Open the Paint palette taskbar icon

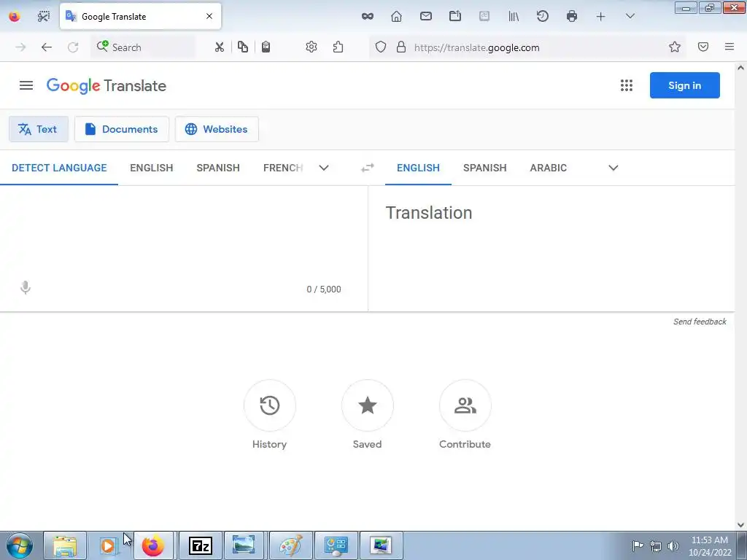coord(290,545)
